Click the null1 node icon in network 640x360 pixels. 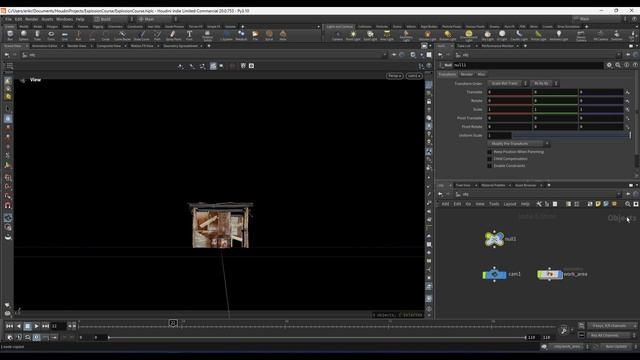(x=494, y=239)
